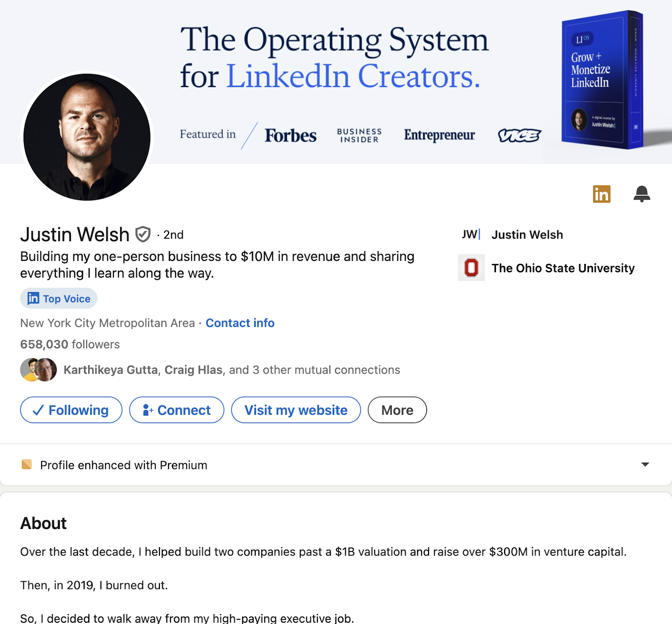This screenshot has width=672, height=624.
Task: Click the Connect button
Action: coord(177,410)
